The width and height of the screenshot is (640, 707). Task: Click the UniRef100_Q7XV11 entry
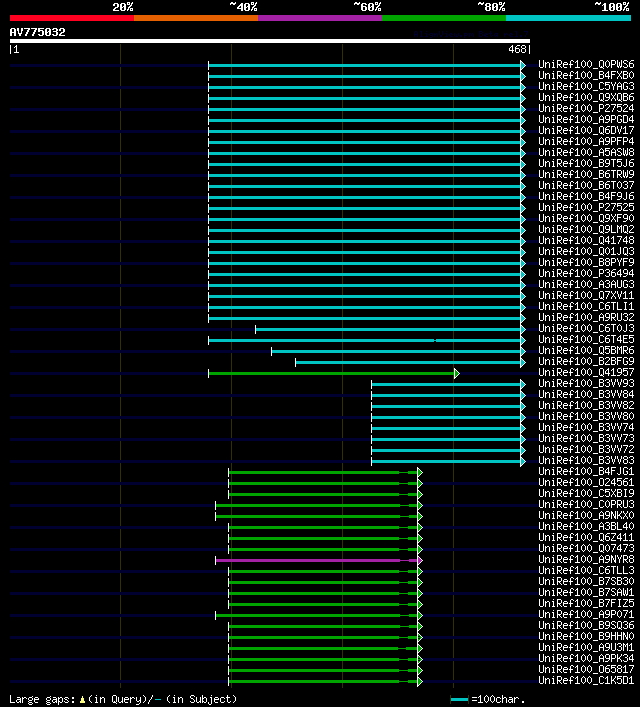[586, 295]
